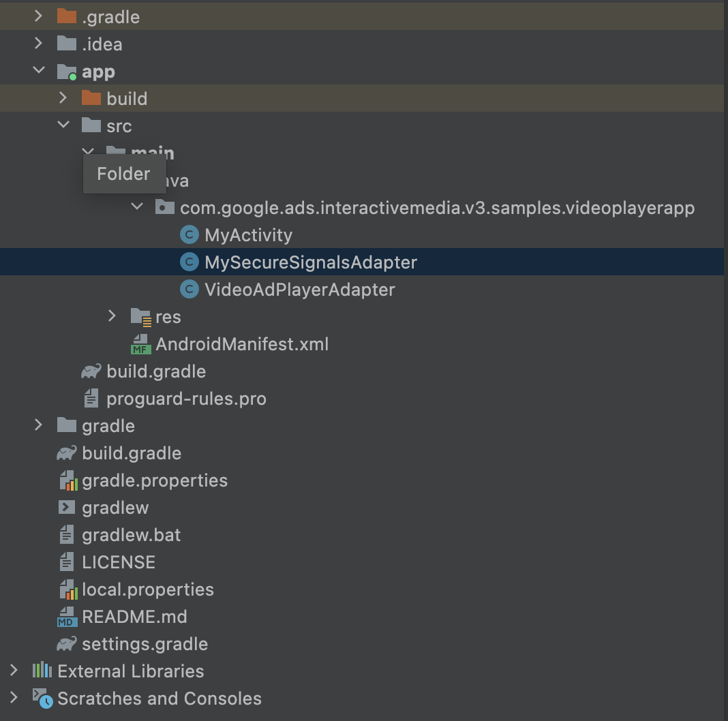Select the gradlew.bat file
This screenshot has height=721, width=728.
pyautogui.click(x=132, y=535)
